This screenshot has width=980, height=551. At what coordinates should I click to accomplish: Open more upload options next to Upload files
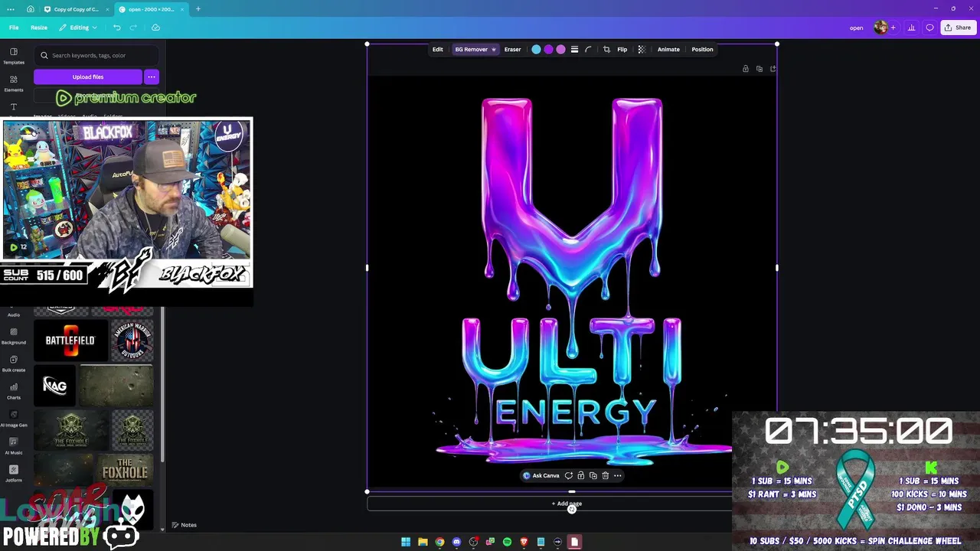pyautogui.click(x=152, y=77)
